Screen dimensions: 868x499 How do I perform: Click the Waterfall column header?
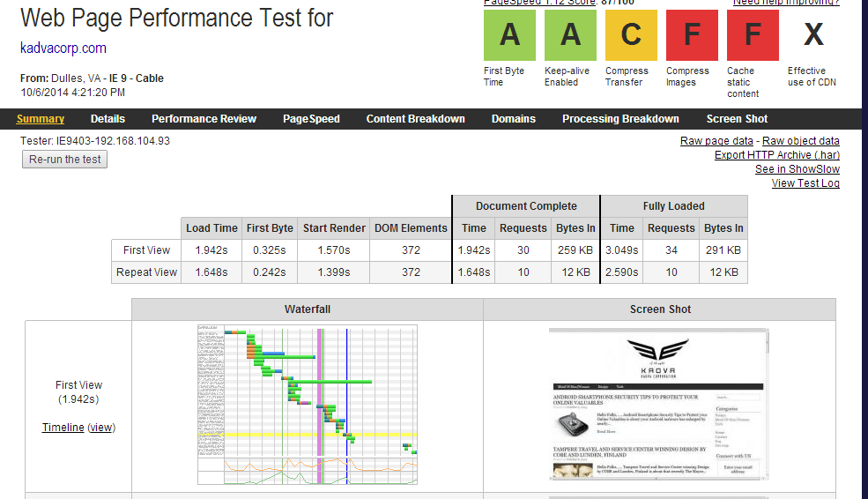(308, 309)
